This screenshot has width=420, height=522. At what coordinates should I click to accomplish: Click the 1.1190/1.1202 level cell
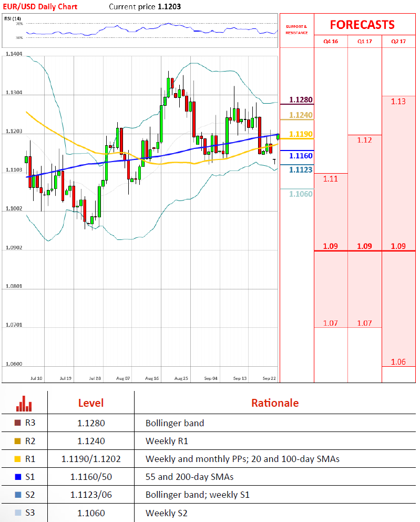[x=91, y=459]
